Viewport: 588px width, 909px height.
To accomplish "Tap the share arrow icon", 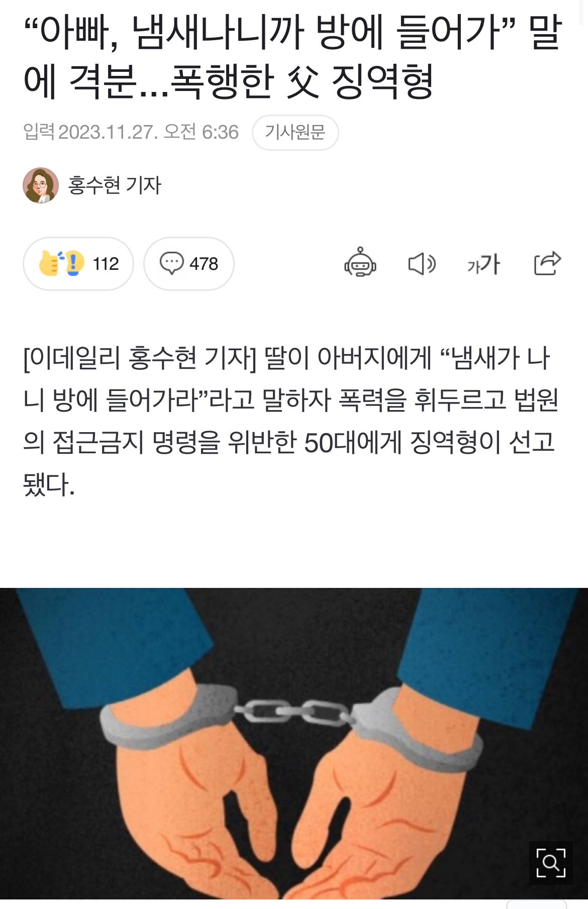I will tap(547, 263).
